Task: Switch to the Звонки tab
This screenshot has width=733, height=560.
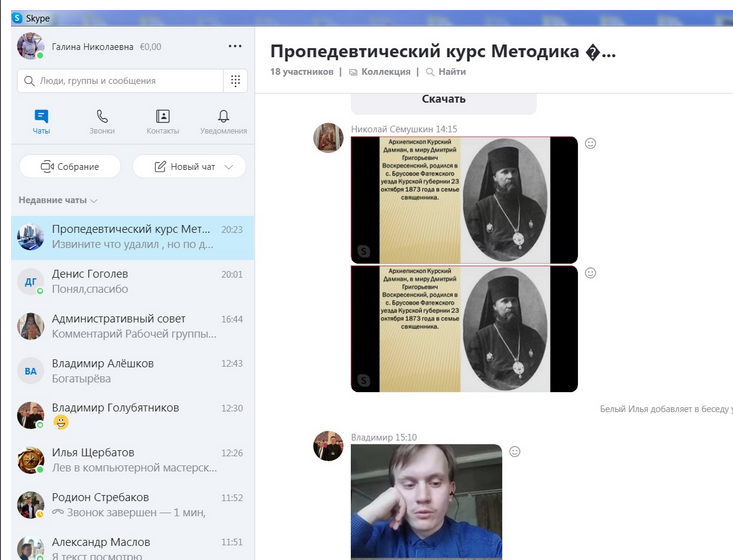Action: click(102, 122)
